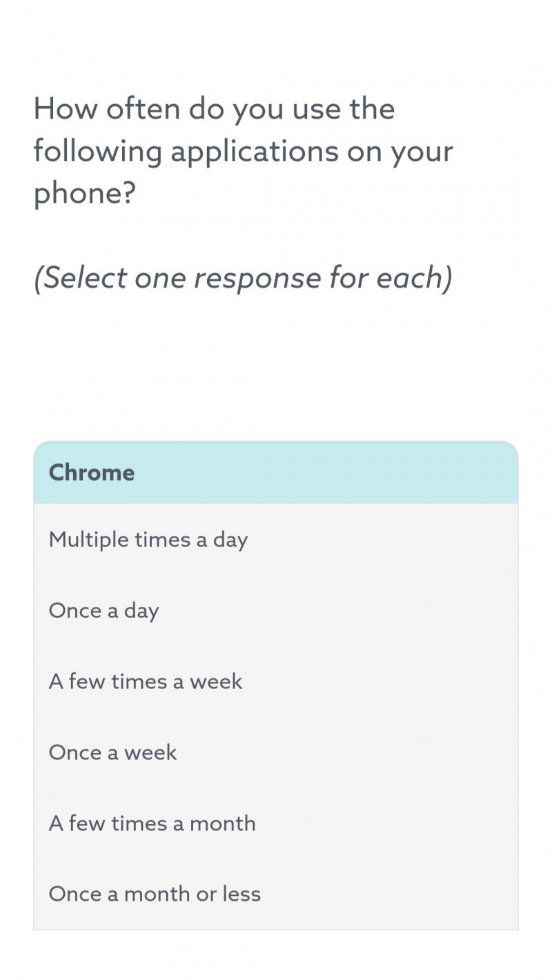Click the bold "Chrome" label text

[92, 473]
